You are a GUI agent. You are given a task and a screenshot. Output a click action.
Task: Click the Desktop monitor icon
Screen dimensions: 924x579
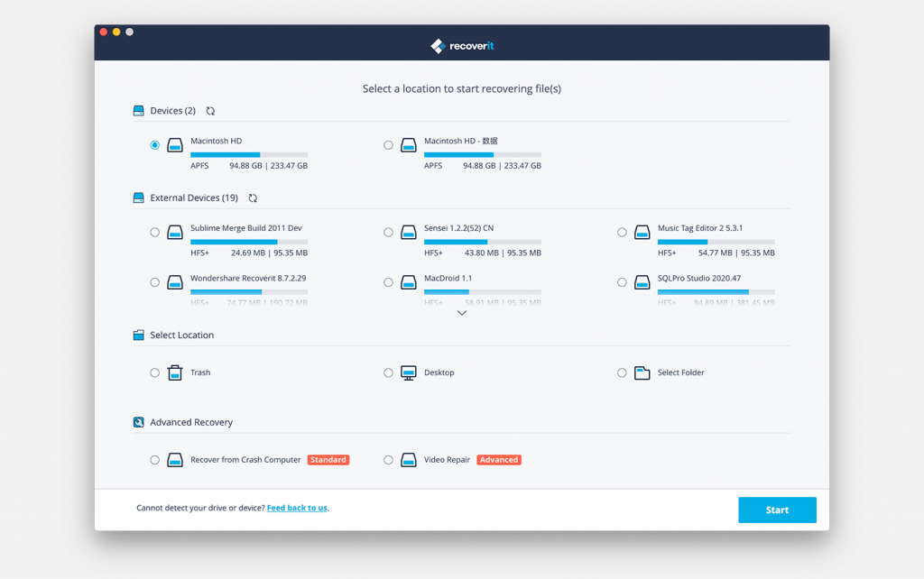click(x=409, y=372)
